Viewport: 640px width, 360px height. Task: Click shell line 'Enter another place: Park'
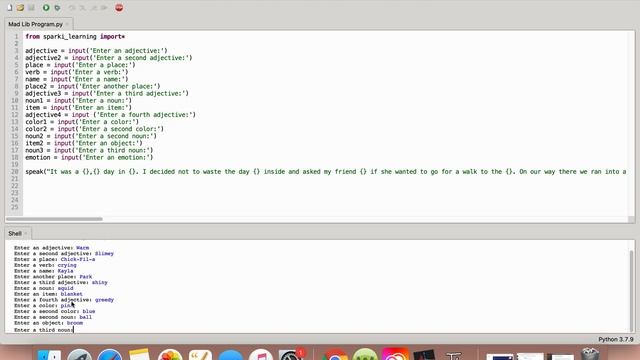point(53,277)
